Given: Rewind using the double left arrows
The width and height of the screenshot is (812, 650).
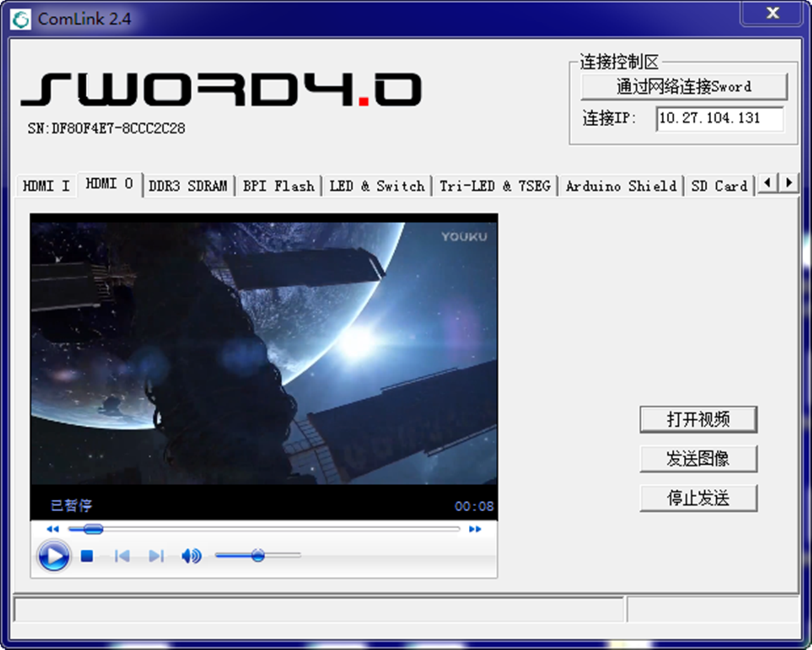Looking at the screenshot, I should (x=52, y=529).
